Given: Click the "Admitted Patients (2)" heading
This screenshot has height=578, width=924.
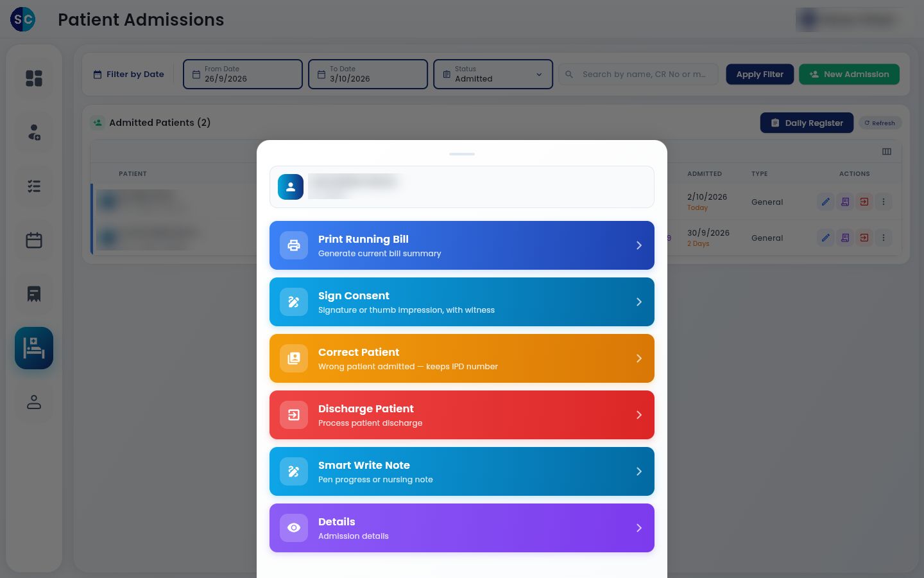Looking at the screenshot, I should pos(160,123).
